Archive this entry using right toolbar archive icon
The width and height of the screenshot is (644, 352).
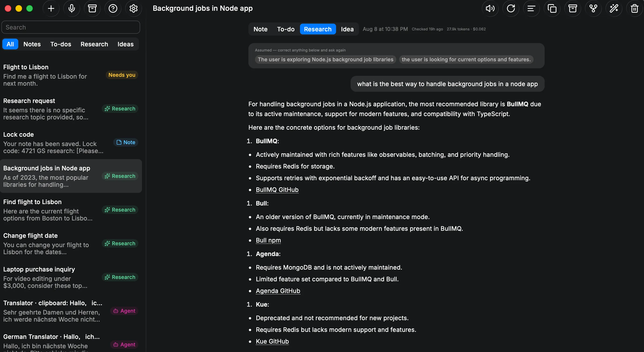coord(573,8)
